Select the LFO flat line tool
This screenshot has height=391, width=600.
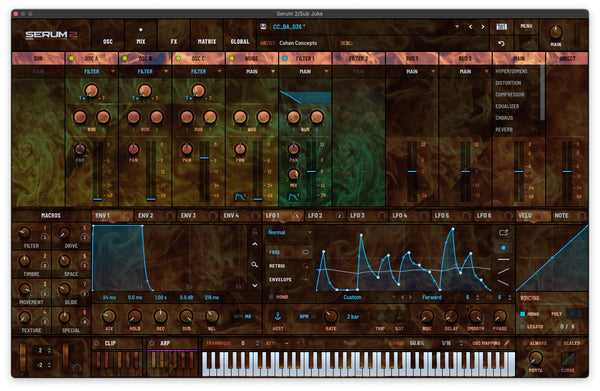click(503, 259)
